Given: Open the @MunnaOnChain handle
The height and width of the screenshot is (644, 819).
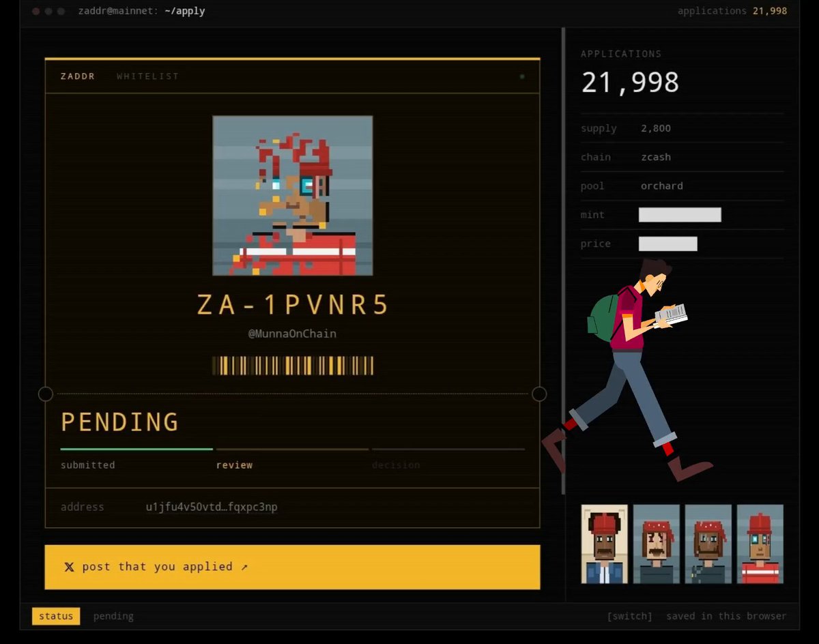Looking at the screenshot, I should pyautogui.click(x=292, y=334).
